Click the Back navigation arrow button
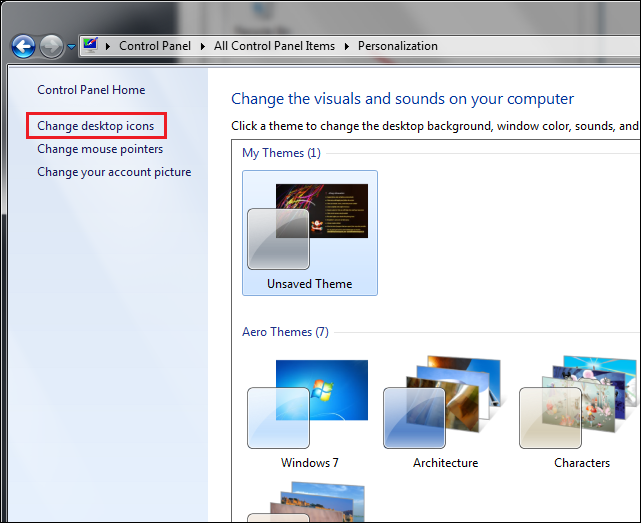The image size is (641, 523). coord(23,46)
